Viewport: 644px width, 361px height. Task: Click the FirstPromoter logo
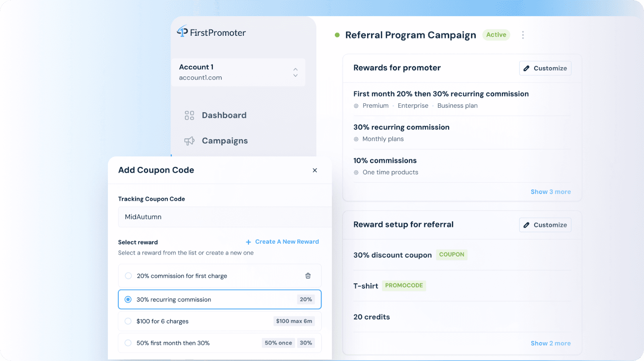[211, 32]
